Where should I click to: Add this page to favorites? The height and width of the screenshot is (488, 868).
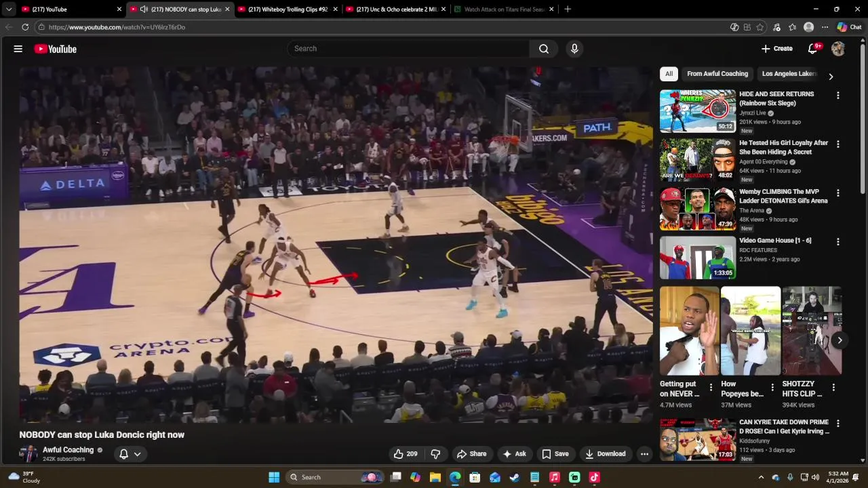click(x=760, y=27)
